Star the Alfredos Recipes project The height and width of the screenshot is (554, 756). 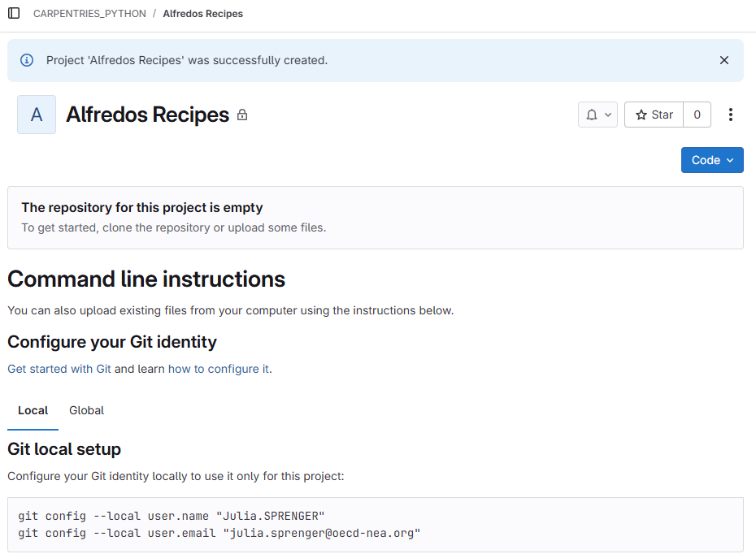[x=654, y=115]
